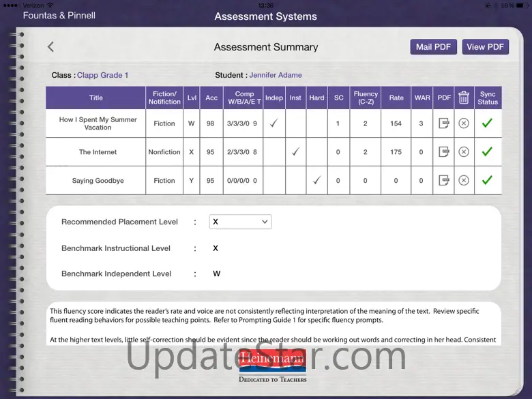Click the rate value 154
The image size is (532, 399).
(396, 123)
